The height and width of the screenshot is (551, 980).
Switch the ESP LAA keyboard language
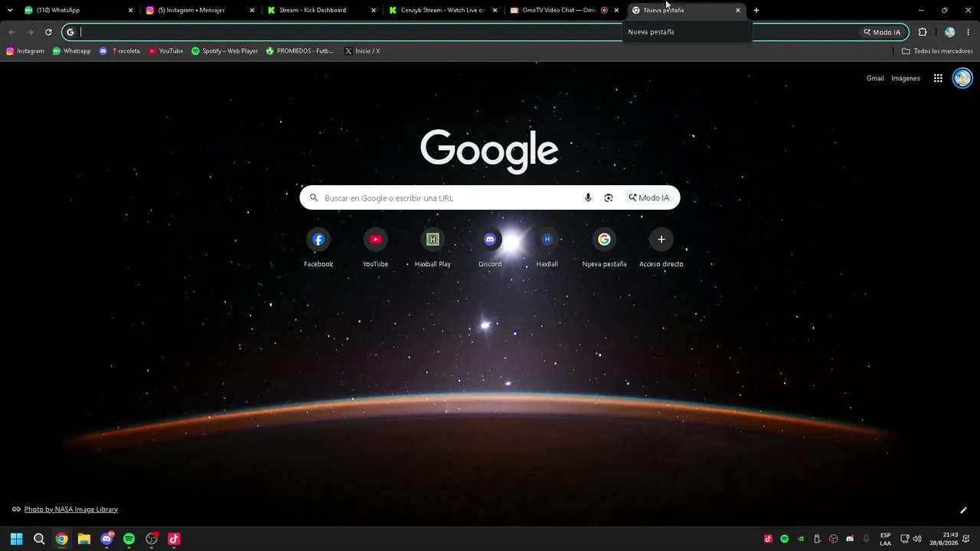885,539
